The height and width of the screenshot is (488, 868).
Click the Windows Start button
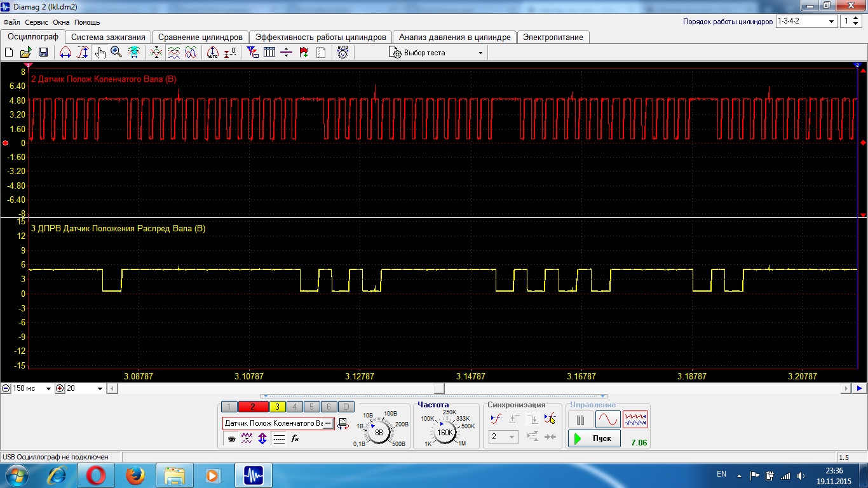[17, 475]
